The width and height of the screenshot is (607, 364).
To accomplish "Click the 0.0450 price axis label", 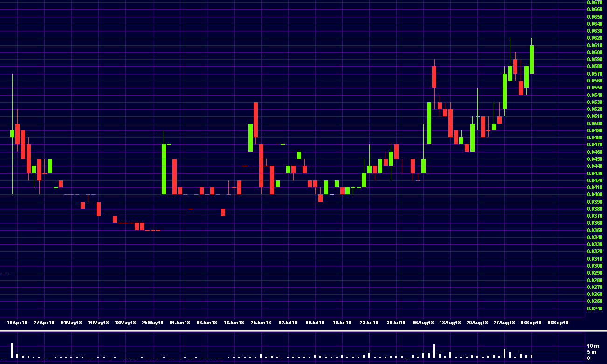I will coord(594,159).
